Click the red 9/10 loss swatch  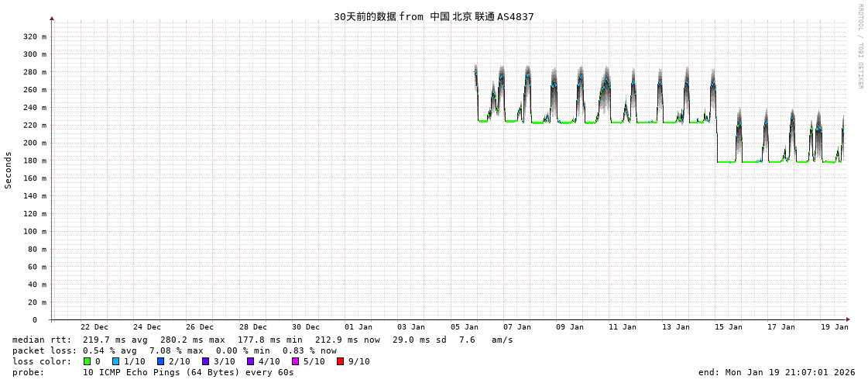point(340,361)
